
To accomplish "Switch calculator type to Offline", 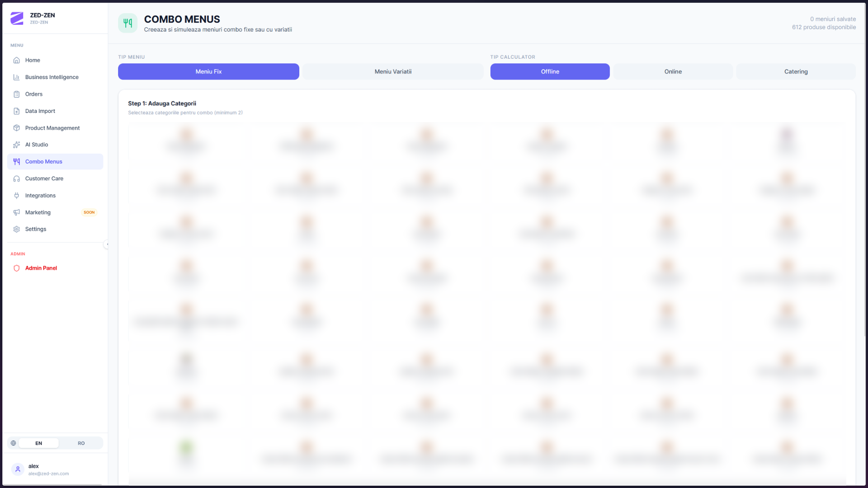I will pyautogui.click(x=550, y=71).
